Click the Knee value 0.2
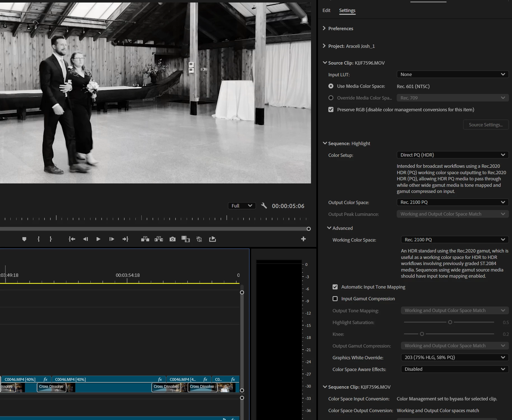This screenshot has height=420, width=512. (506, 334)
